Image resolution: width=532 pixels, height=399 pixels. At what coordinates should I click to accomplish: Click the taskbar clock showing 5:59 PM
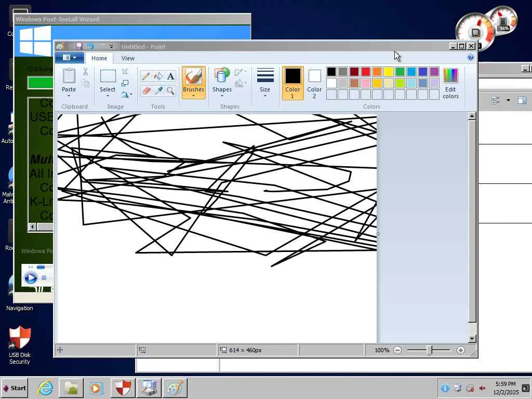click(506, 388)
